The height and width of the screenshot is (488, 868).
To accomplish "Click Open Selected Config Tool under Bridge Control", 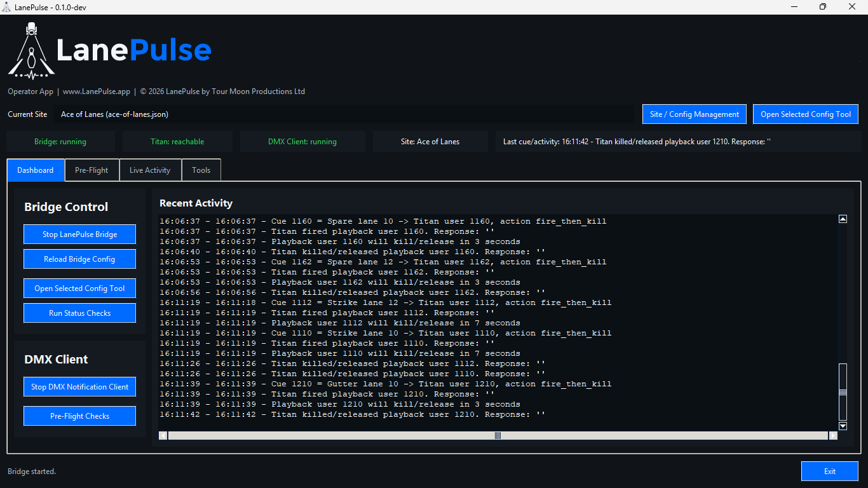I will click(x=80, y=288).
